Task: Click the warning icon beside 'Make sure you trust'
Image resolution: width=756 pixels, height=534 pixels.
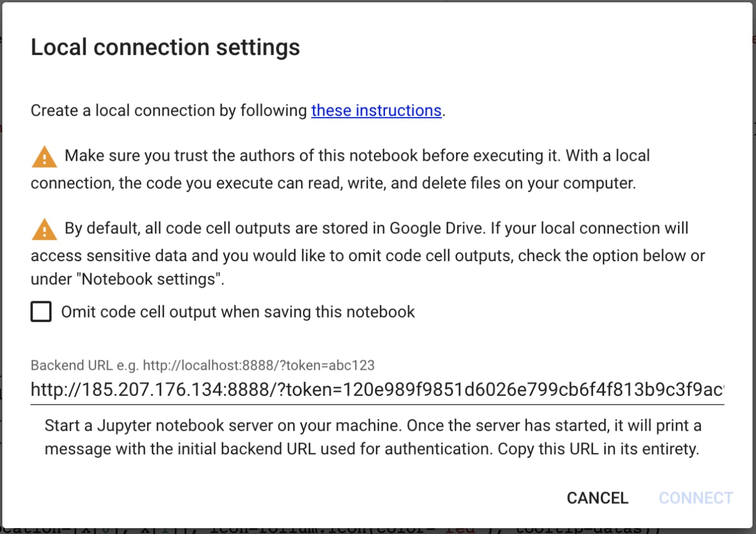Action: tap(44, 157)
